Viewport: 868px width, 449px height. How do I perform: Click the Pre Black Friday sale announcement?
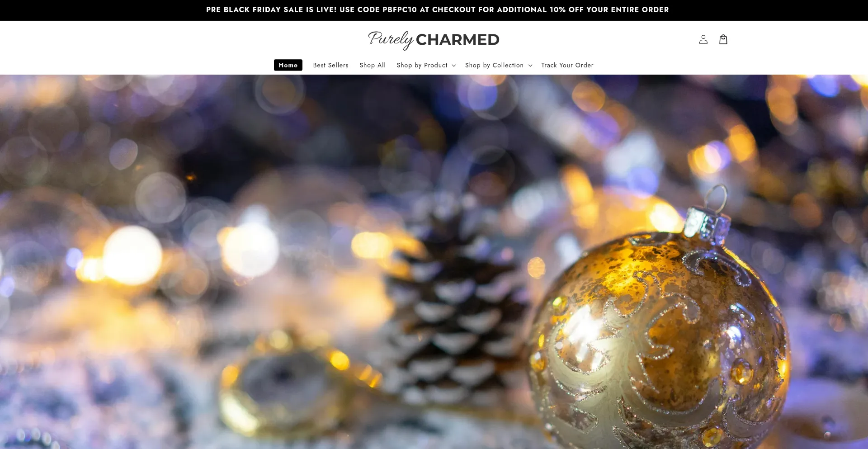tap(437, 9)
